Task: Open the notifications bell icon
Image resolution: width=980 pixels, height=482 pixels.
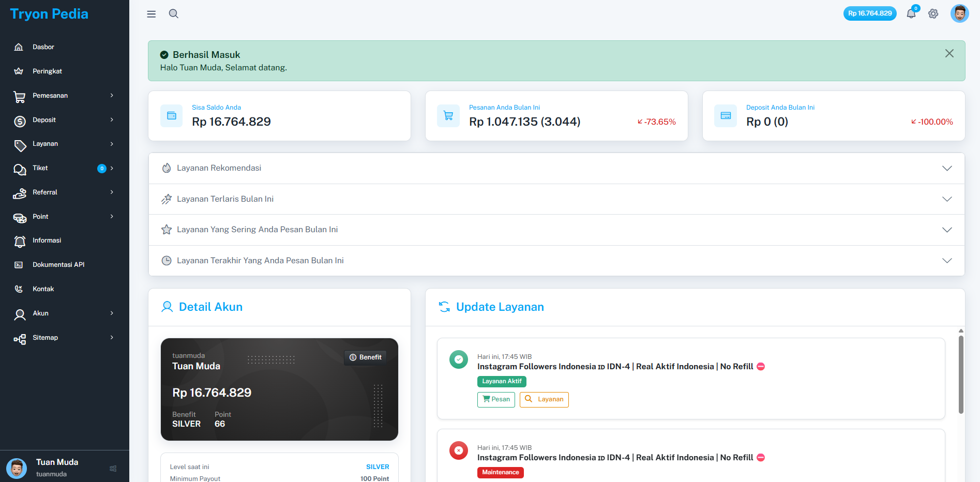Action: point(911,13)
